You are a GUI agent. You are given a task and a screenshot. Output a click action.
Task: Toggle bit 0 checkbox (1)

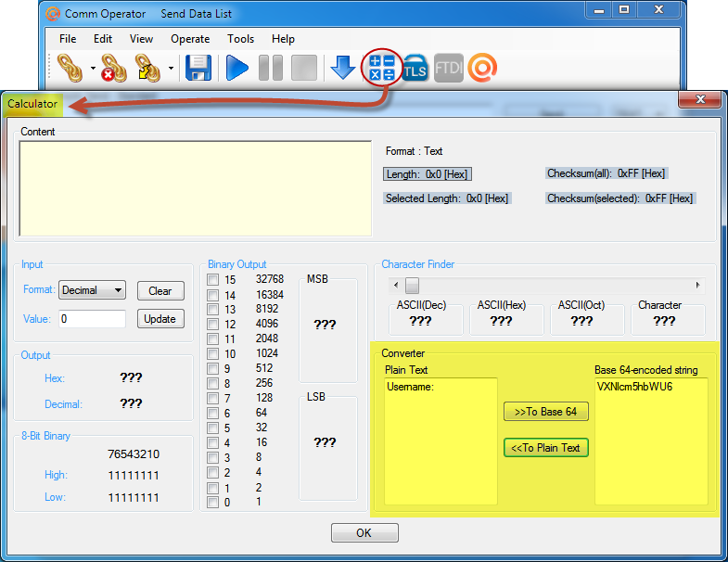click(213, 502)
